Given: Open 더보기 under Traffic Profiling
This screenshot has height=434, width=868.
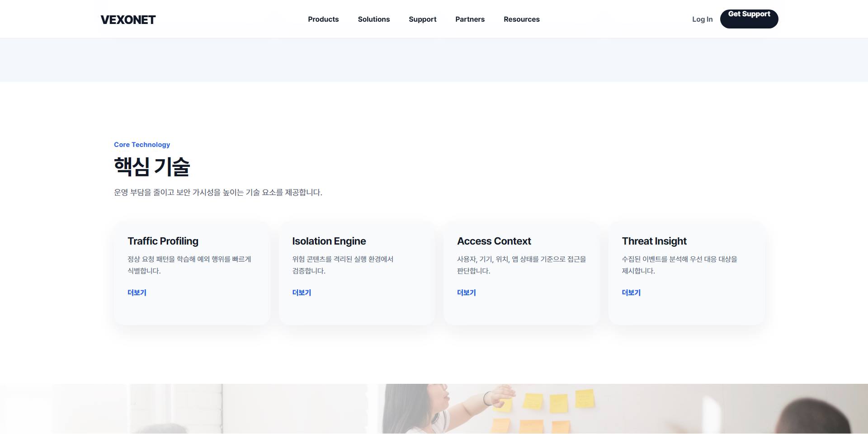Looking at the screenshot, I should coord(137,292).
